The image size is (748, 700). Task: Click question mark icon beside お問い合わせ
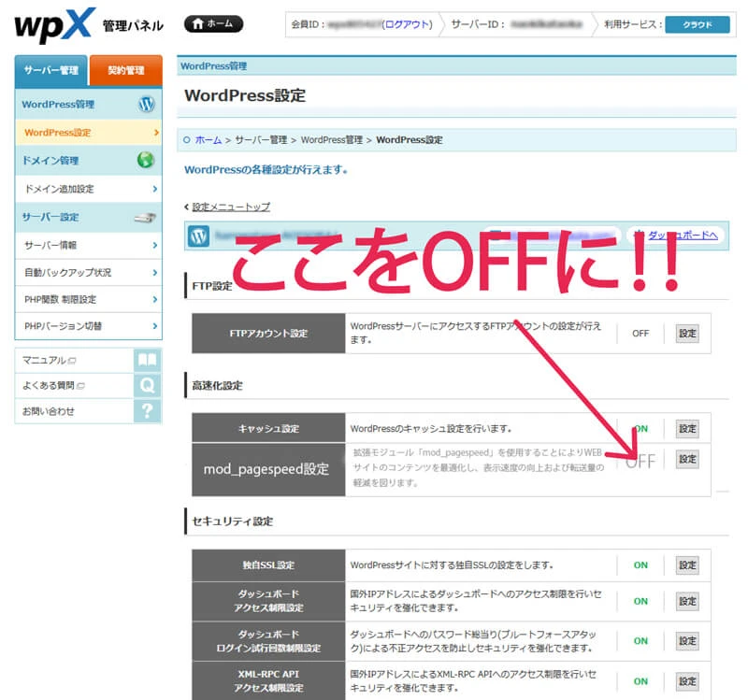(148, 410)
